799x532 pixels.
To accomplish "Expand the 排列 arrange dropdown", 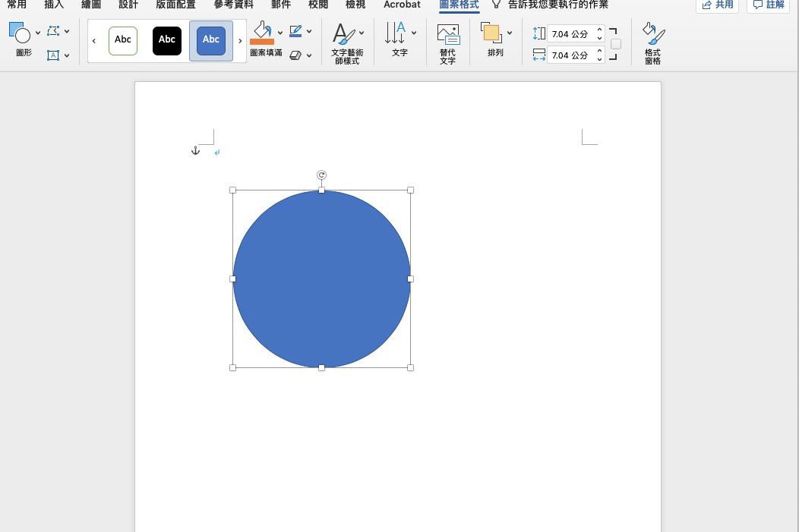I will 509,33.
